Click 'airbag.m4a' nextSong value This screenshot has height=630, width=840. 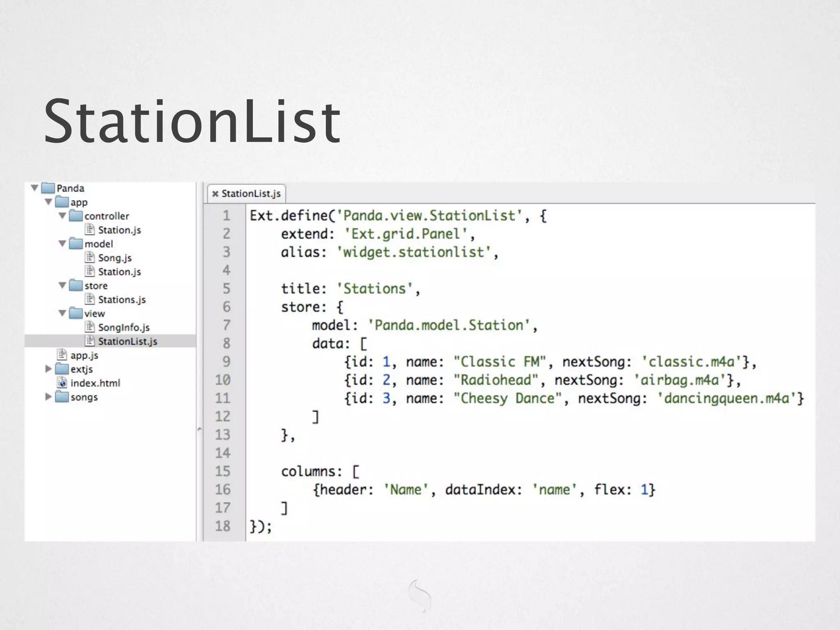pyautogui.click(x=680, y=380)
